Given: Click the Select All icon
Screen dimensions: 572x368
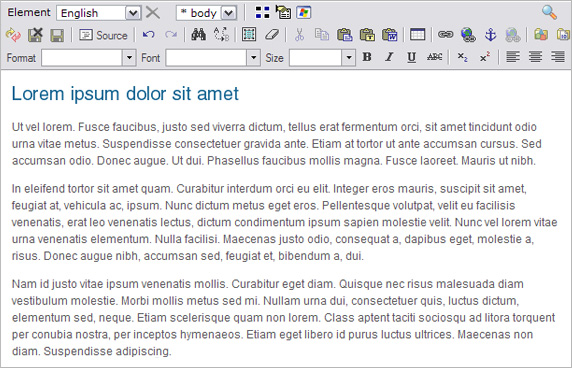Looking at the screenshot, I should click(249, 35).
